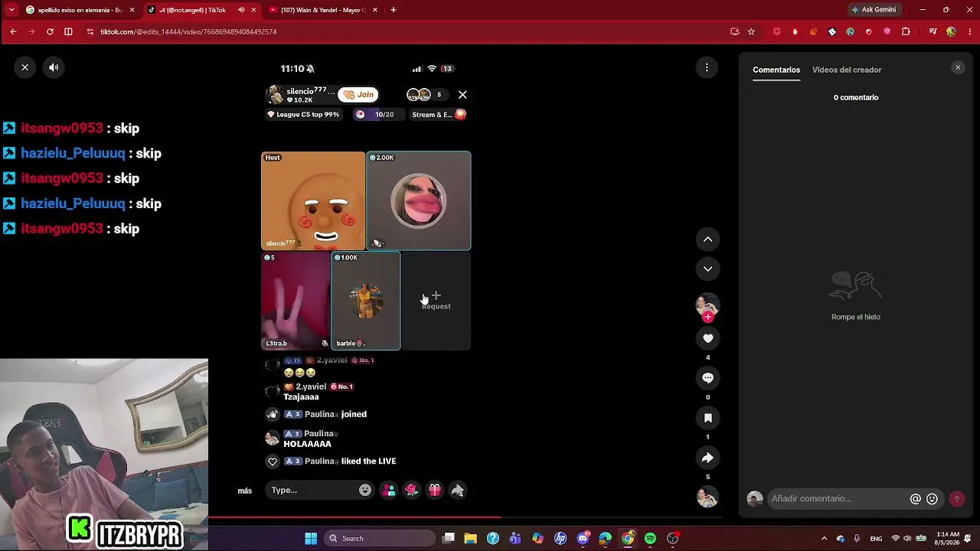The image size is (980, 551).
Task: Share the video with the arrow icon
Action: pos(707,458)
